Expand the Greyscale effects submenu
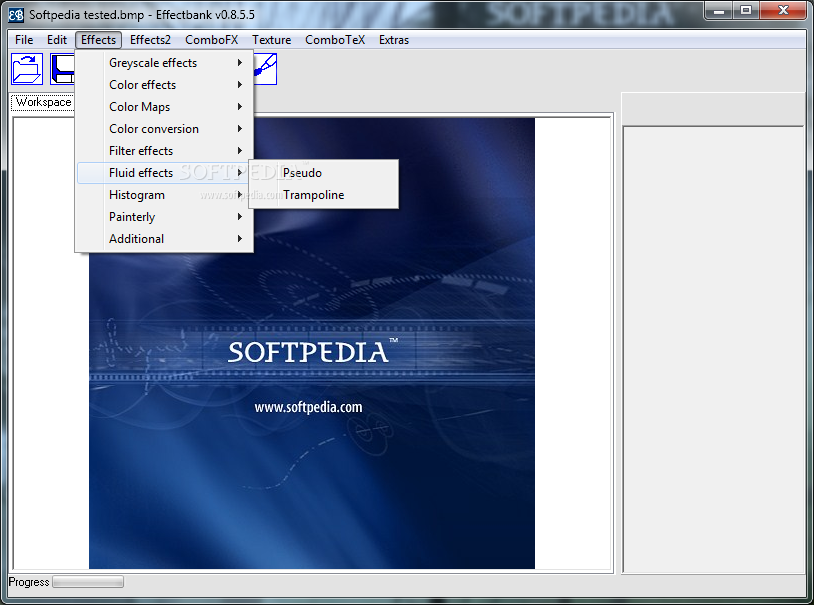814x605 pixels. (x=165, y=63)
